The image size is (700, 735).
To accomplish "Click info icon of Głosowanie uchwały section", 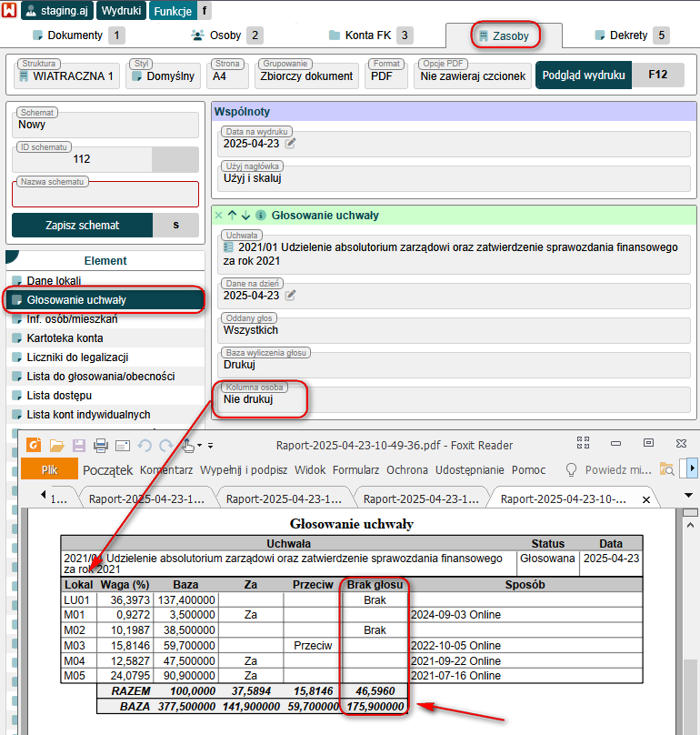I will coord(261,216).
